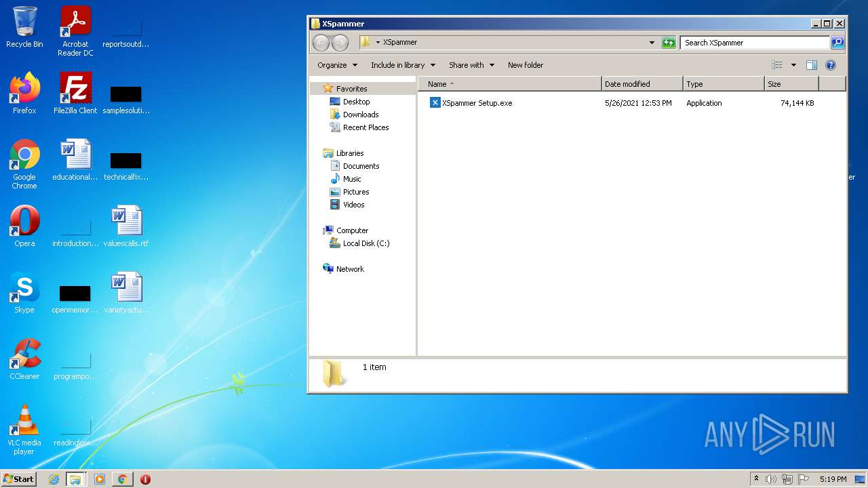The image size is (868, 488).
Task: Sort by Size column header
Action: coord(791,84)
